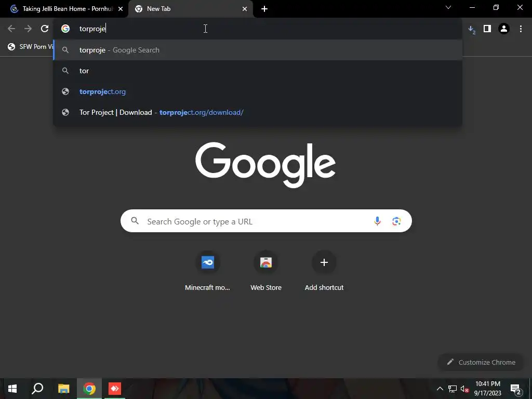Screen dimensions: 532x399
Task: Close the Taking Jelli Bean Home tab
Action: (121, 9)
